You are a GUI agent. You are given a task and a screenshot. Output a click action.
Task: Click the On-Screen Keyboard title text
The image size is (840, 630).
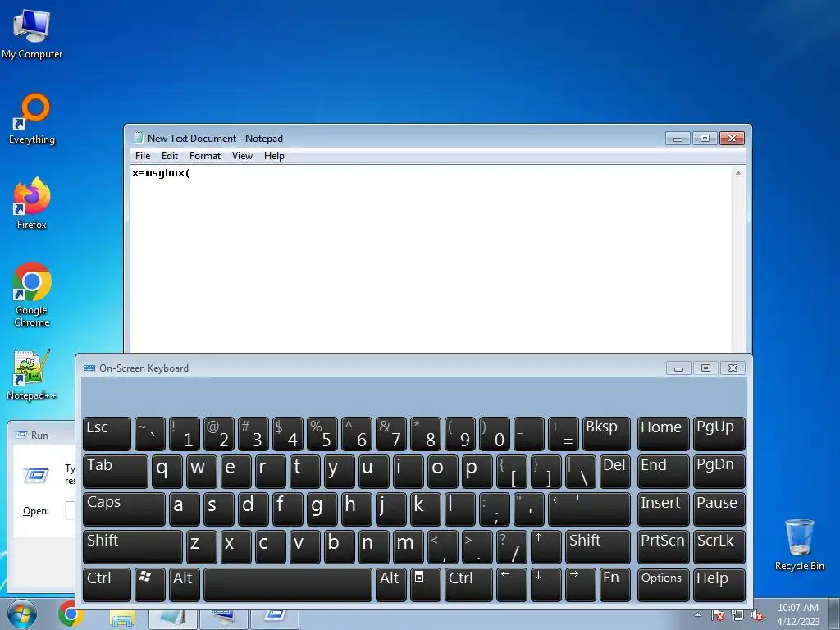[x=144, y=368]
